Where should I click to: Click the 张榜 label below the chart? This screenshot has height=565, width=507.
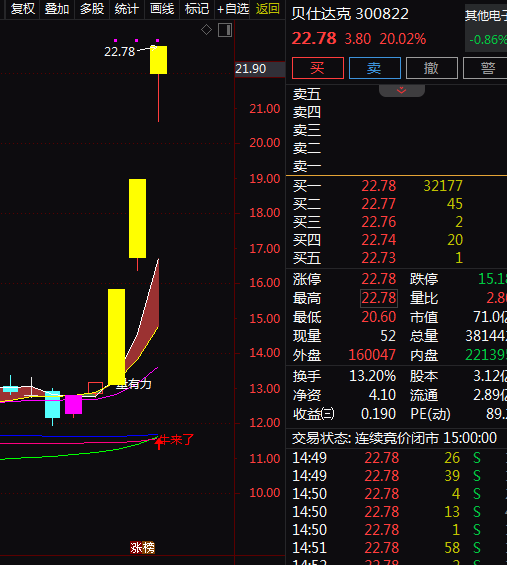tap(142, 547)
